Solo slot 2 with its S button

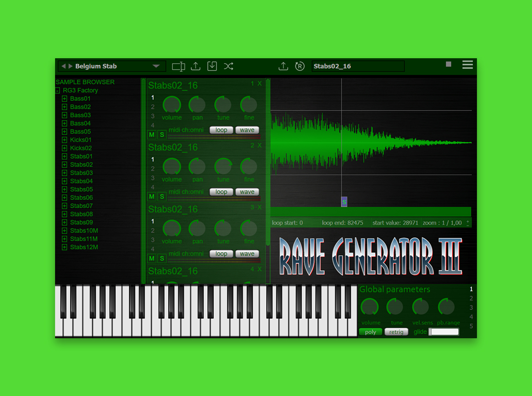pyautogui.click(x=162, y=196)
